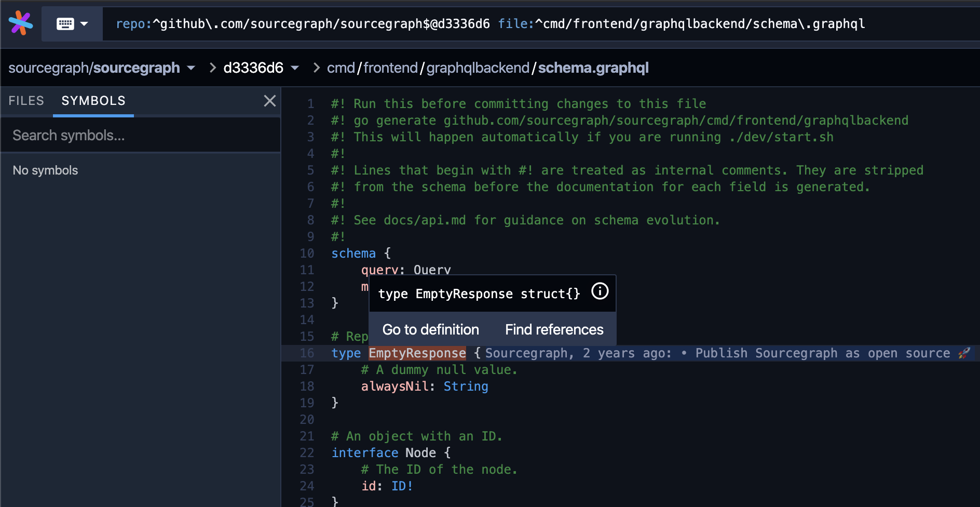Click the 'query' field on line 11
Viewport: 980px width, 507px height.
(380, 270)
